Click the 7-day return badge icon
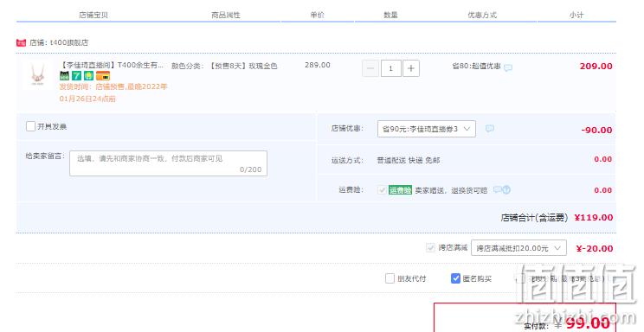The image size is (644, 332). 77,75
